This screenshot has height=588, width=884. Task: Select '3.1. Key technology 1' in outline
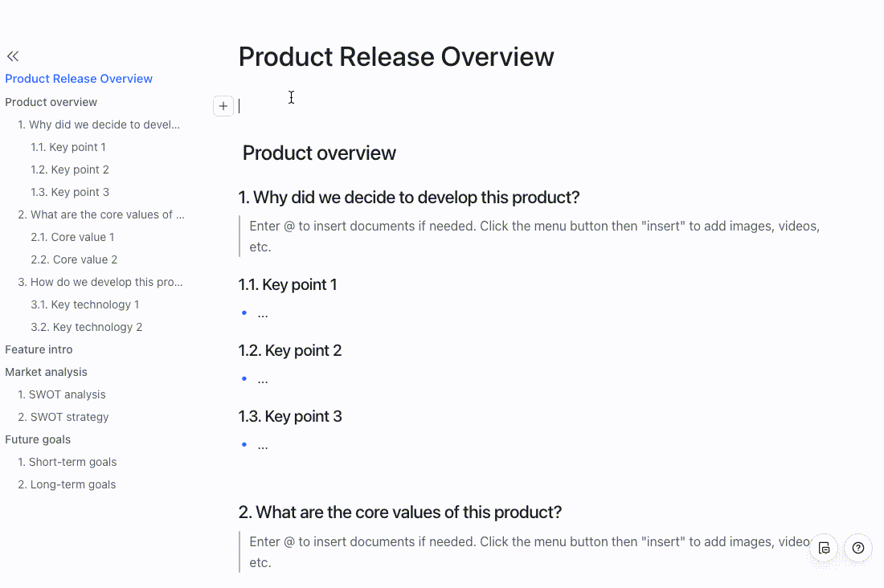pos(84,304)
